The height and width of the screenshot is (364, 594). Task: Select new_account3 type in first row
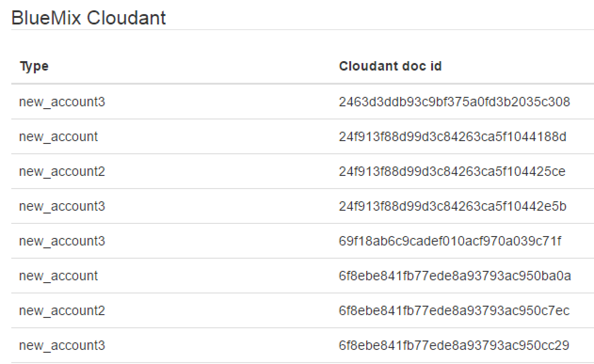pos(62,102)
